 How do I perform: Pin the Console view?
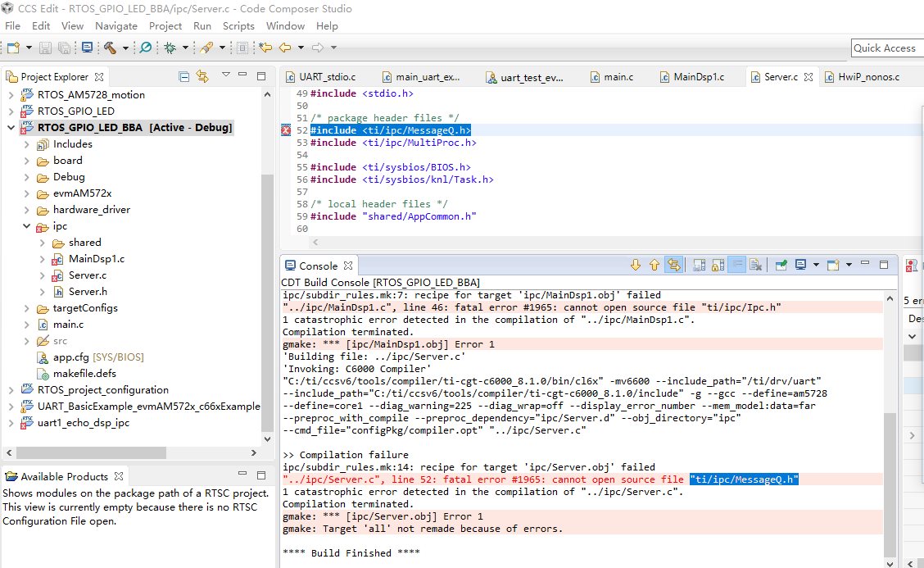(781, 265)
